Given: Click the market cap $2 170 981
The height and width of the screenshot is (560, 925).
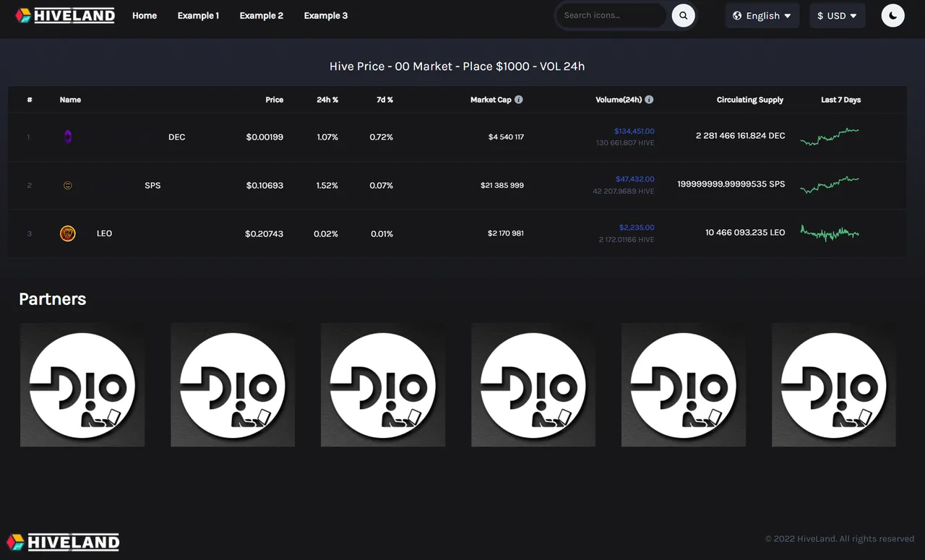Looking at the screenshot, I should 506,234.
